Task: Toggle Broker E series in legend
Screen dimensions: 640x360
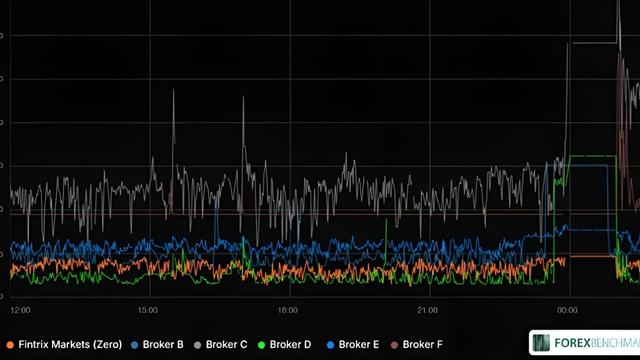Action: (x=353, y=344)
